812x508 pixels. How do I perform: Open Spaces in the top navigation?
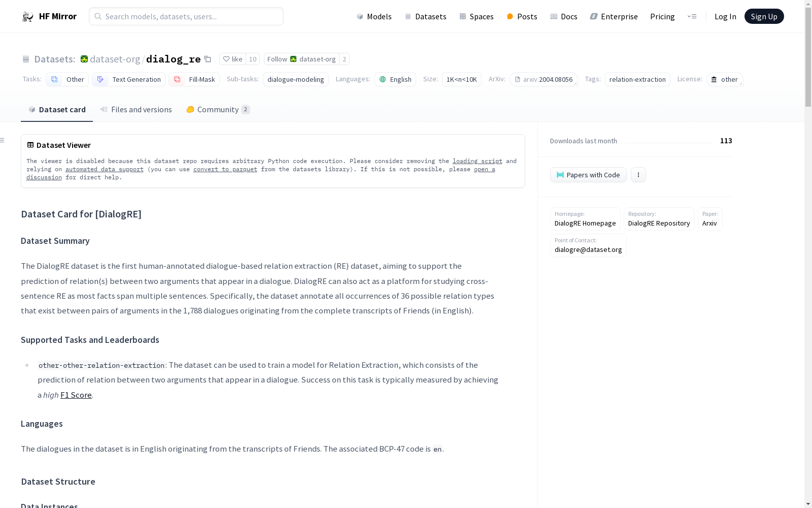click(x=477, y=16)
